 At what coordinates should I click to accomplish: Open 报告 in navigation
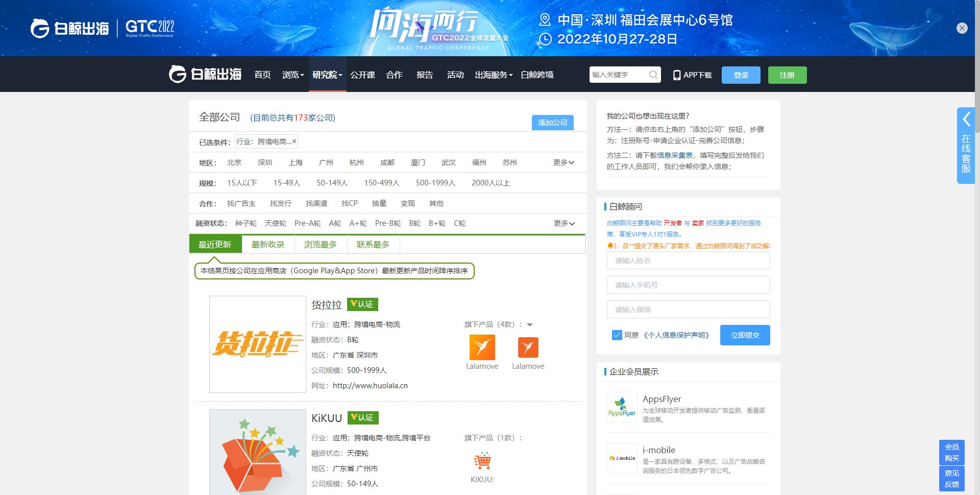[425, 75]
